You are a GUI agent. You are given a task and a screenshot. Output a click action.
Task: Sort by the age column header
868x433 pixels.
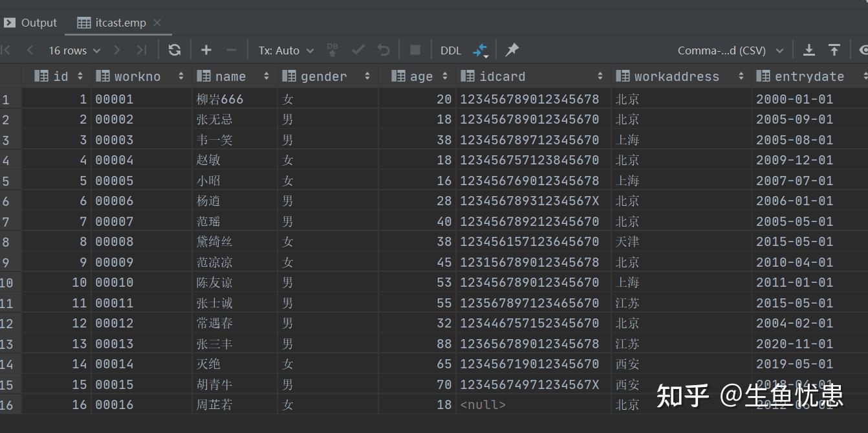click(421, 76)
